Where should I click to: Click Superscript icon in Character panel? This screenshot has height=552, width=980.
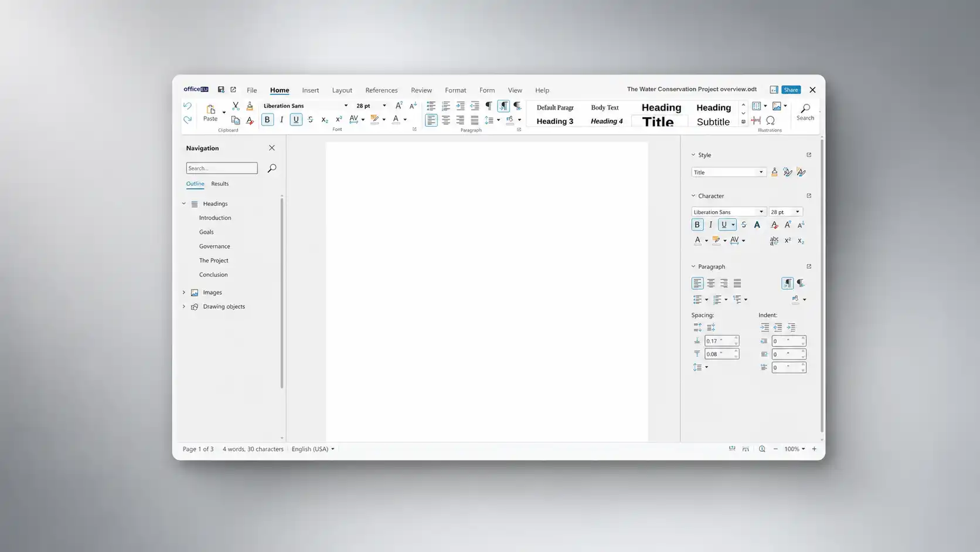point(788,241)
